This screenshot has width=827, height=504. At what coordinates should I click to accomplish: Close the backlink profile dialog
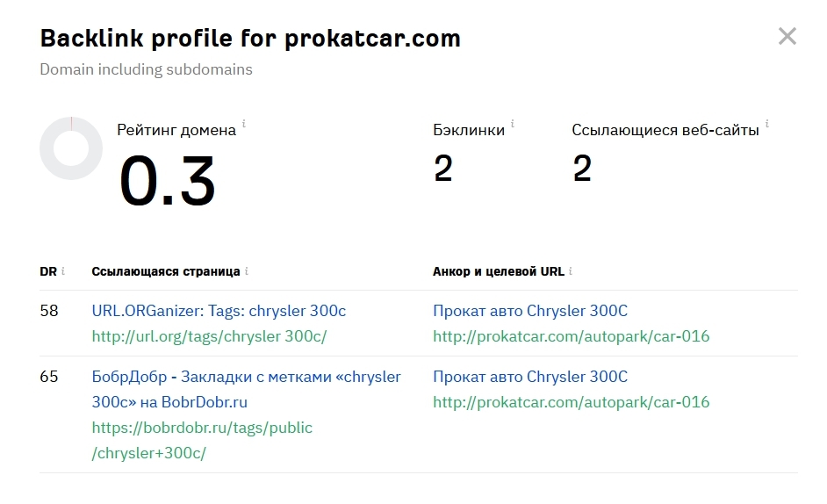pyautogui.click(x=787, y=36)
